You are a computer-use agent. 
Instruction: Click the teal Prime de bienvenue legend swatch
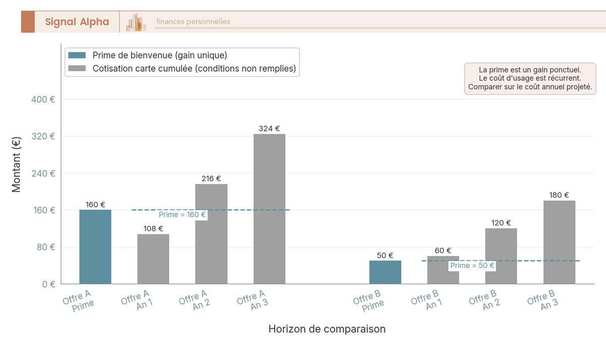point(77,55)
